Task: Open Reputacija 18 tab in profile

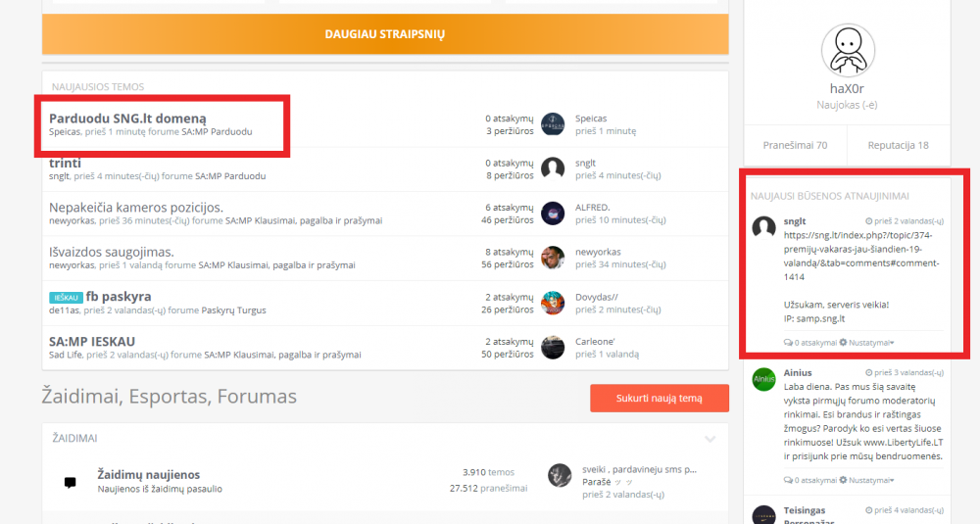Action: click(898, 146)
